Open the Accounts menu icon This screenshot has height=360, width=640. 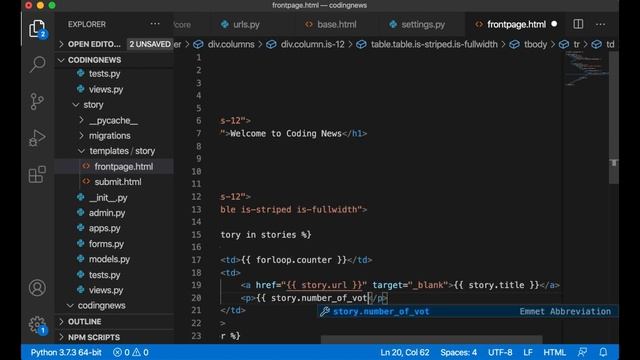37,288
